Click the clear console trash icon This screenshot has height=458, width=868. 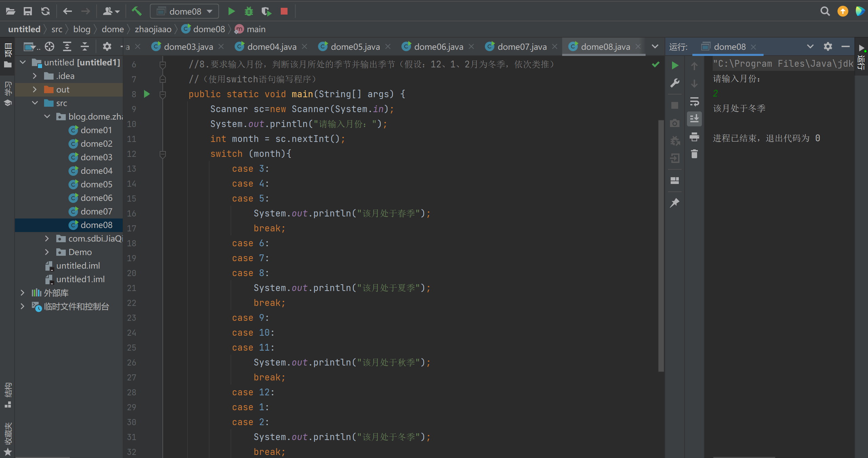694,154
